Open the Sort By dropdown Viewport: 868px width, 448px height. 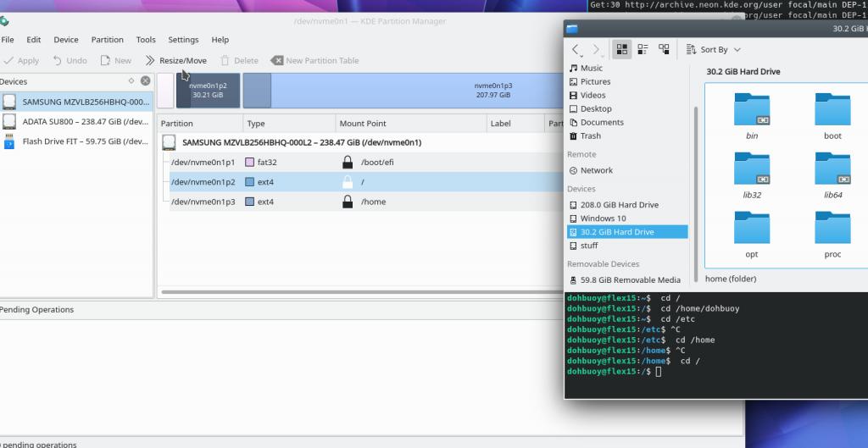tap(714, 50)
